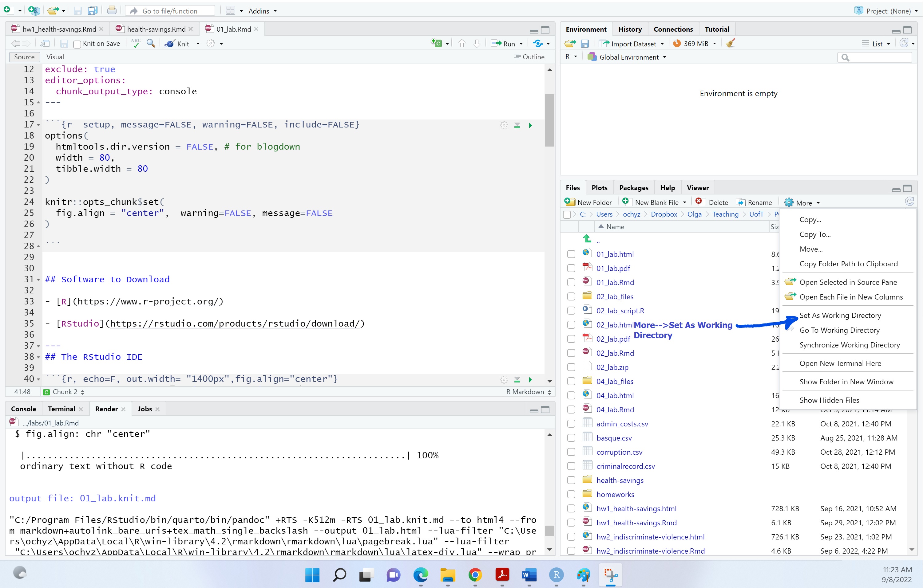923x588 pixels.
Task: Select the checkbox for hw1_health-savings.Rmd
Action: 571,523
